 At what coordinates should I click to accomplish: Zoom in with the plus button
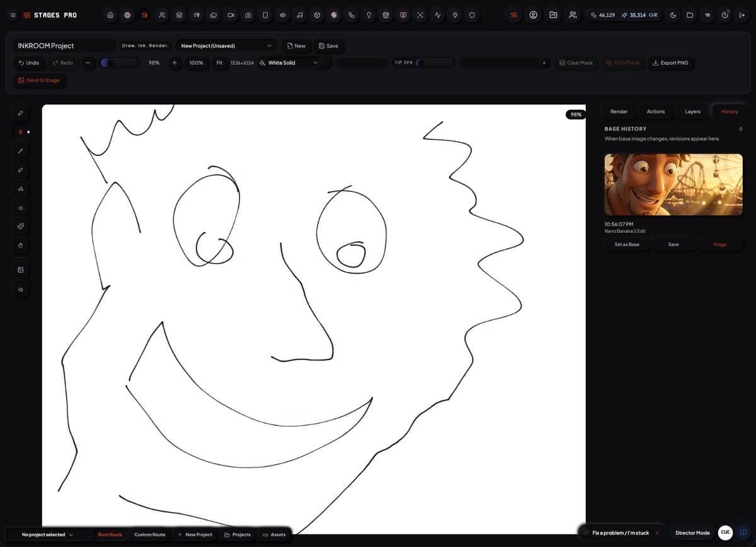pos(175,63)
